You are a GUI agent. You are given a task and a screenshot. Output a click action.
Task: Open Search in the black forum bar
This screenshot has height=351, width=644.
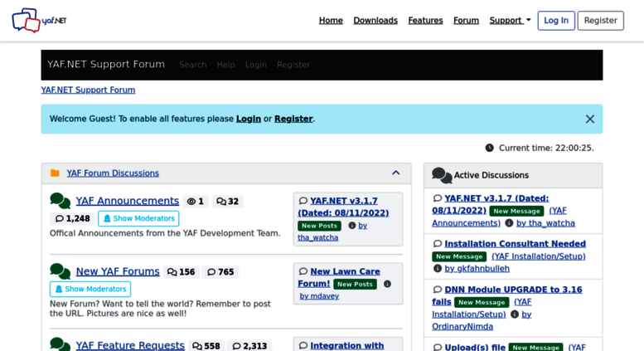(192, 65)
